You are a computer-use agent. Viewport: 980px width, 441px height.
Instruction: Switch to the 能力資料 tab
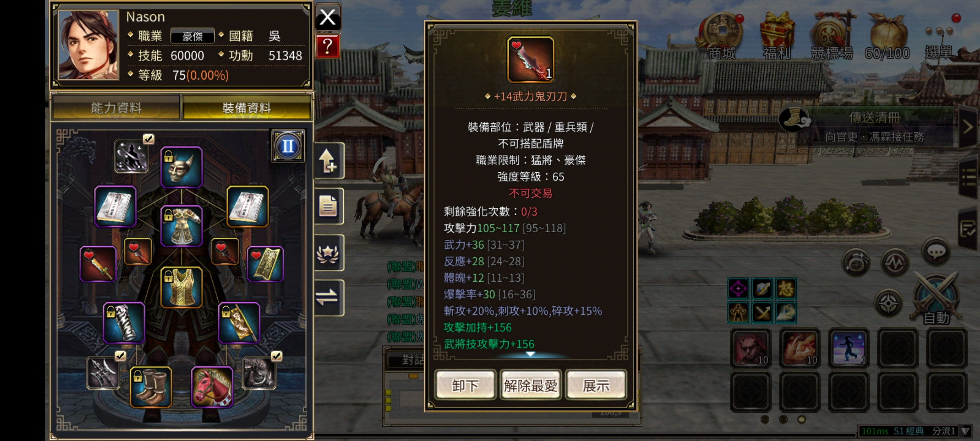coord(116,108)
